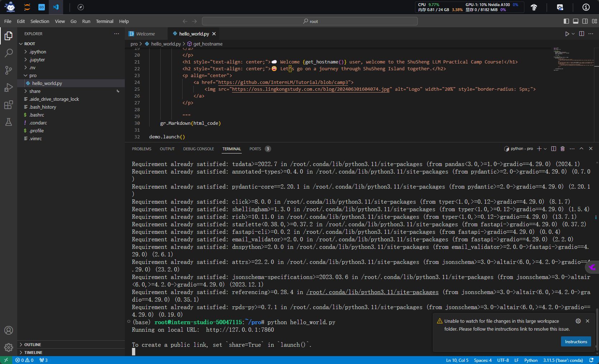Switch to the Welcome tab
The image size is (599, 364).
click(x=146, y=34)
